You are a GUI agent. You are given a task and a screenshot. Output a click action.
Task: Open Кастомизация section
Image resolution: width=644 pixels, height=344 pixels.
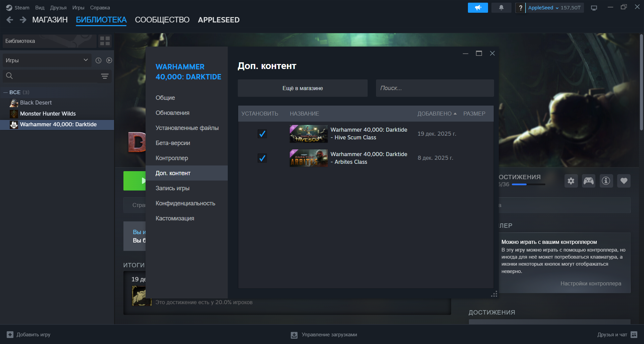click(x=186, y=218)
